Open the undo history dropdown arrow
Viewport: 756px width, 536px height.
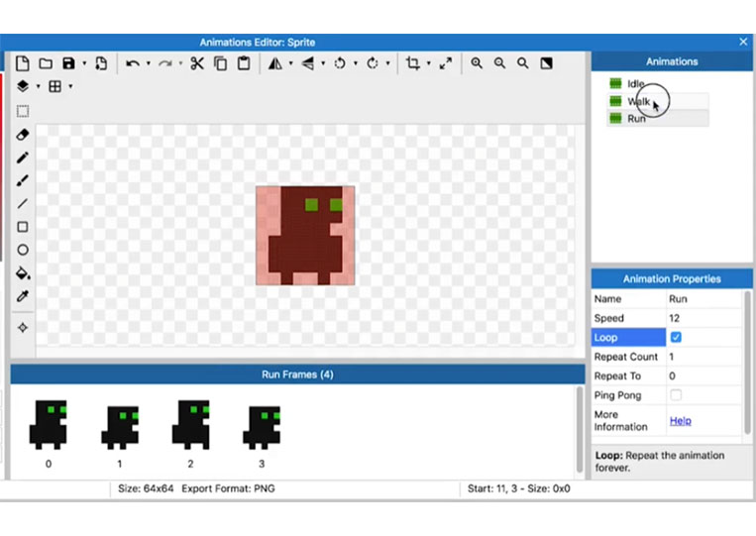click(148, 63)
